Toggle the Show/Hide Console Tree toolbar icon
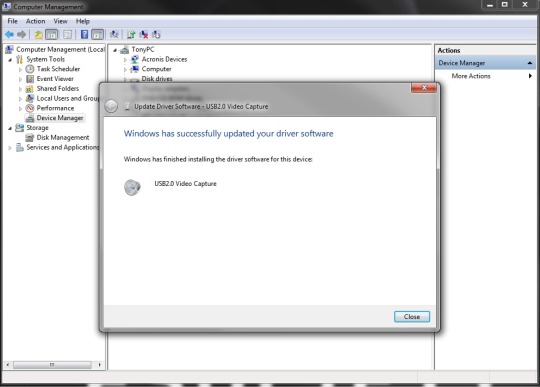 point(52,34)
